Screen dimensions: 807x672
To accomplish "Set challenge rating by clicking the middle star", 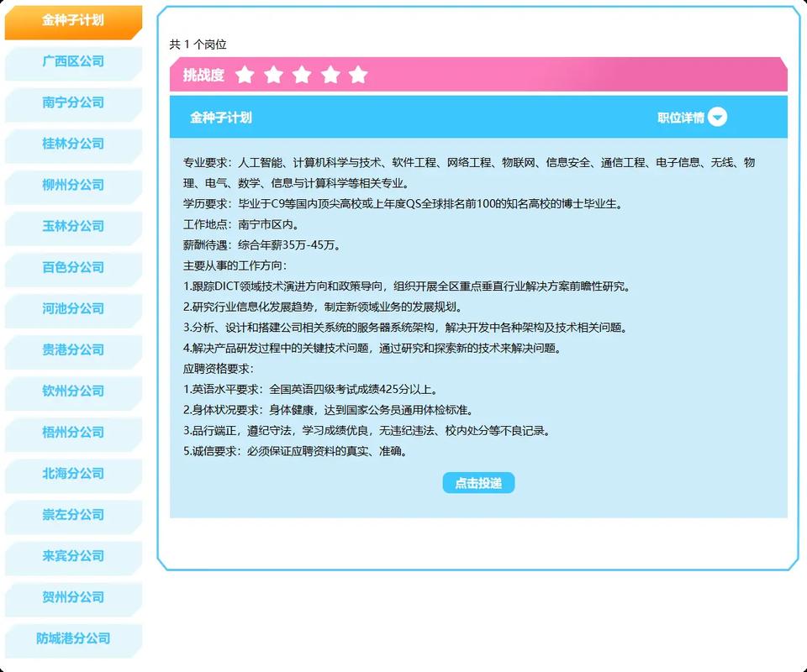I will pos(302,75).
